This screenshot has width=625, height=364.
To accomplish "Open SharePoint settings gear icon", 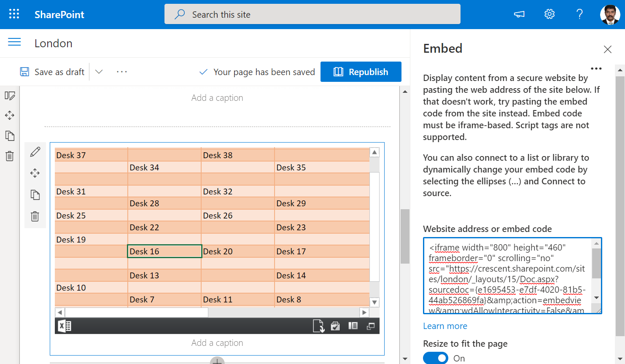I will [549, 14].
